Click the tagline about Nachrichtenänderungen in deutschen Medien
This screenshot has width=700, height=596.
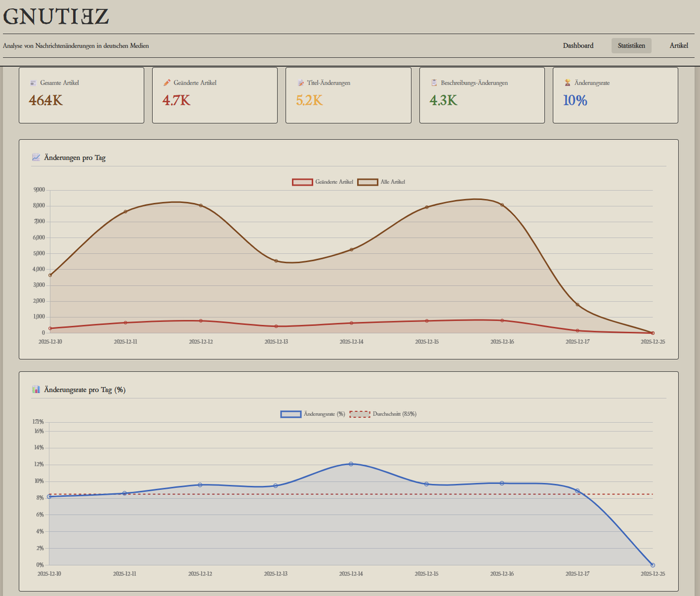coord(76,45)
